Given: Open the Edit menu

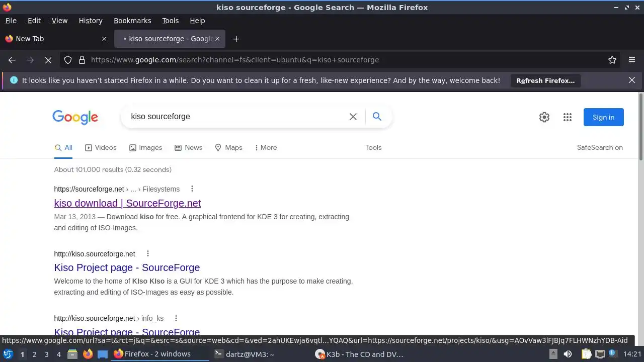Looking at the screenshot, I should click(34, 21).
